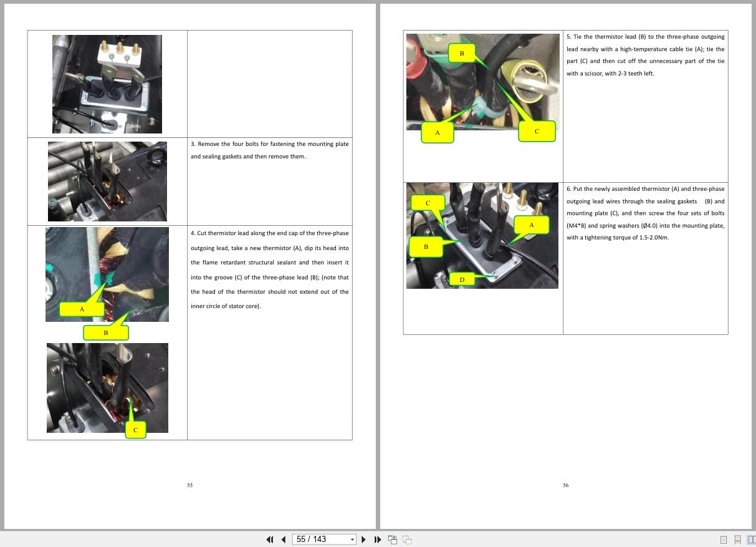756x547 pixels.
Task: Switch to continuous scrolling page view
Action: [737, 540]
